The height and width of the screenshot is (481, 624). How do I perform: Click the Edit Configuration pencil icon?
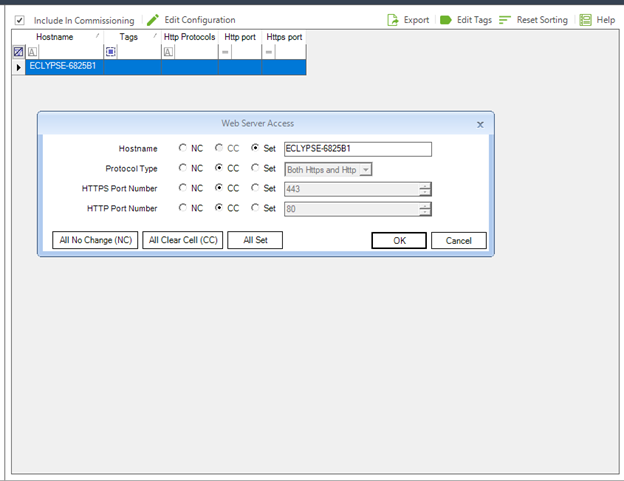click(x=153, y=20)
